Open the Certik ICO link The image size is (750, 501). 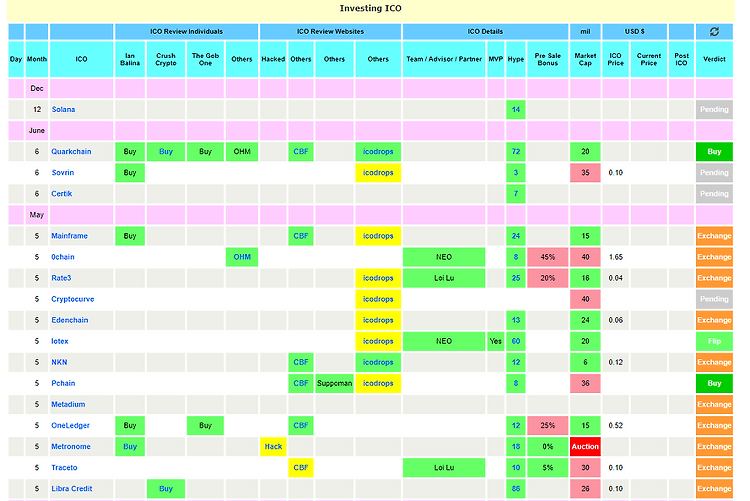pos(62,194)
